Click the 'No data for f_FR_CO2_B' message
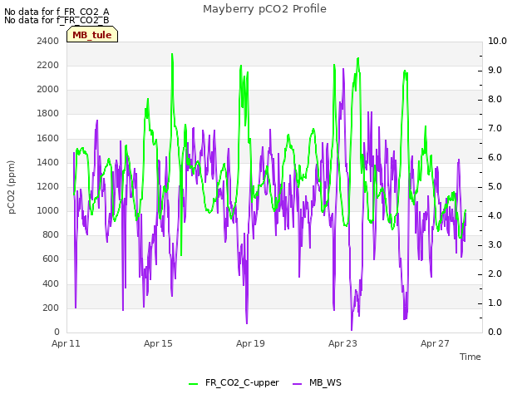This screenshot has width=532, height=399. (57, 20)
